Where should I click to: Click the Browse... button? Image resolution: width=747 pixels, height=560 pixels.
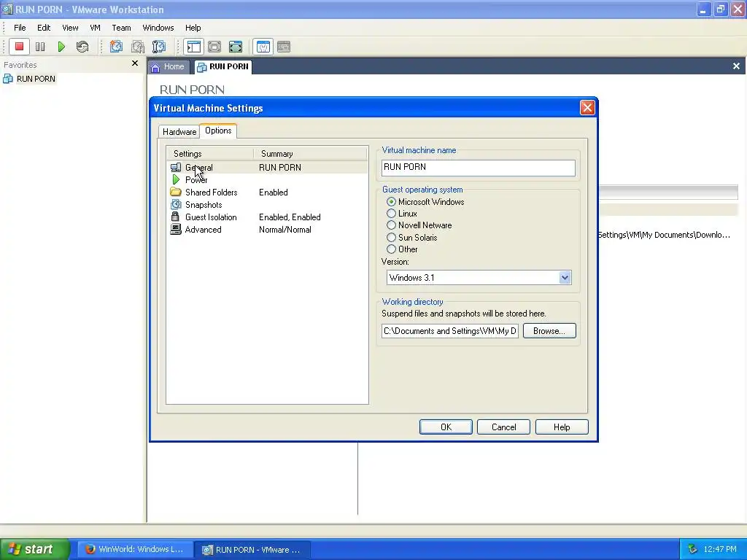(x=549, y=331)
